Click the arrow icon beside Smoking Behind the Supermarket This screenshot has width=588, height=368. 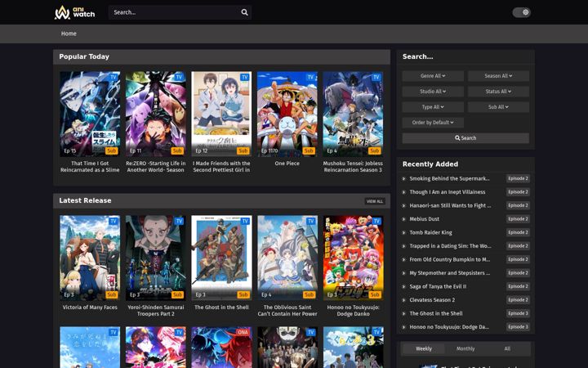[x=404, y=179]
